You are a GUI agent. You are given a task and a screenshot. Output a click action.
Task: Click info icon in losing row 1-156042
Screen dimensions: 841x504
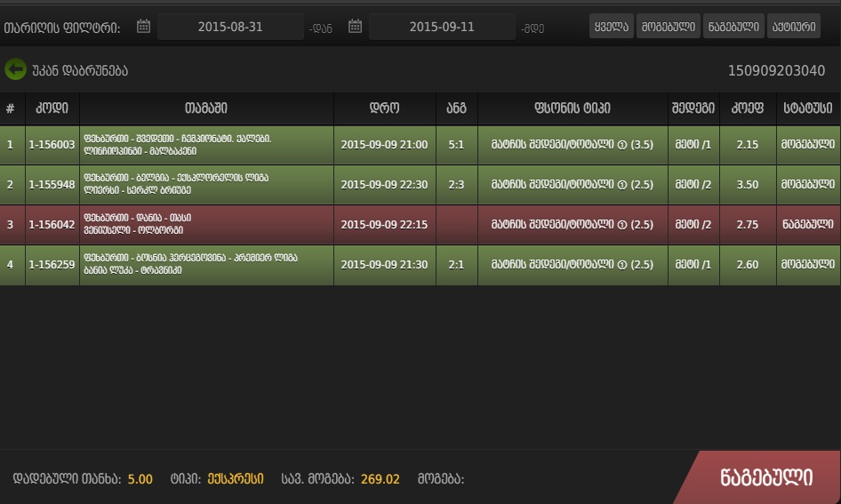pyautogui.click(x=622, y=225)
